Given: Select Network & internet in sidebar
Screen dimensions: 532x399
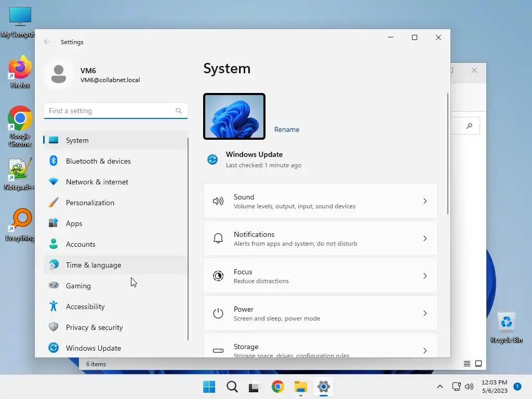Looking at the screenshot, I should click(x=115, y=182).
